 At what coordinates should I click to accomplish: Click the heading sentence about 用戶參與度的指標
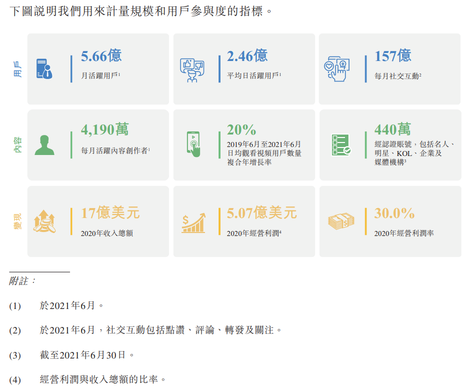(141, 11)
